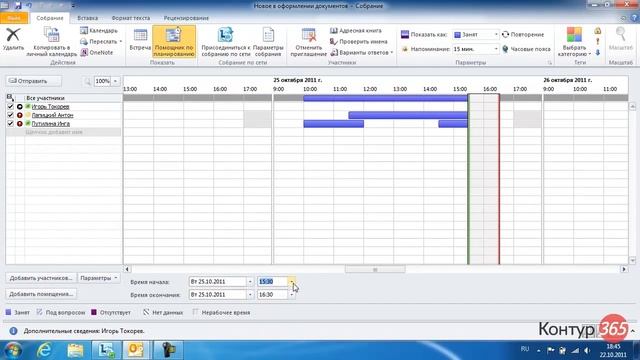Switch to Собрание ribbon tab
The width and height of the screenshot is (640, 360).
[x=50, y=18]
